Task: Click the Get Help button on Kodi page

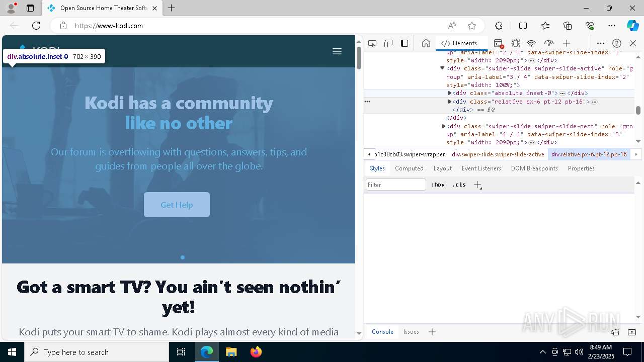Action: pos(177,205)
